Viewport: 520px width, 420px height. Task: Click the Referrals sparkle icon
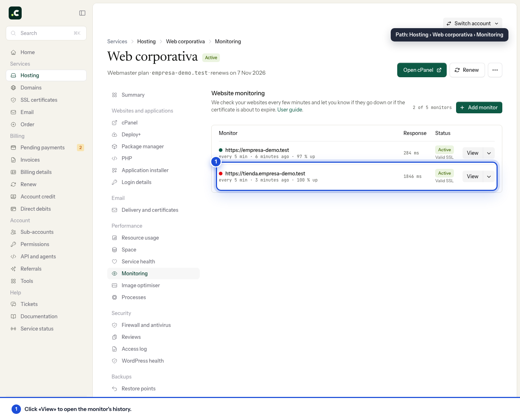coord(13,269)
